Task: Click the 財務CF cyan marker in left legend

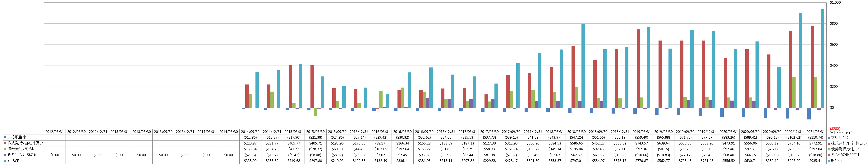Action: [5, 161]
